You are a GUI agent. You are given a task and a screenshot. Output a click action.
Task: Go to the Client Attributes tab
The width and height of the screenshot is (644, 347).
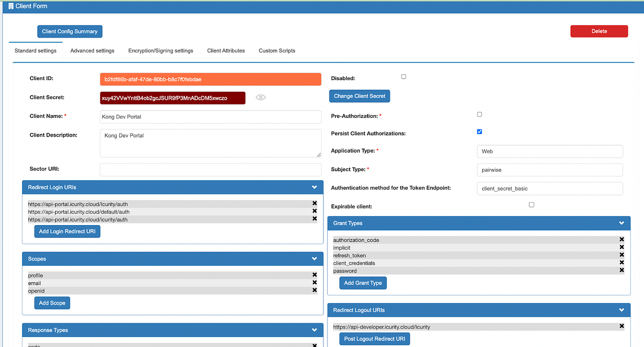pos(226,51)
